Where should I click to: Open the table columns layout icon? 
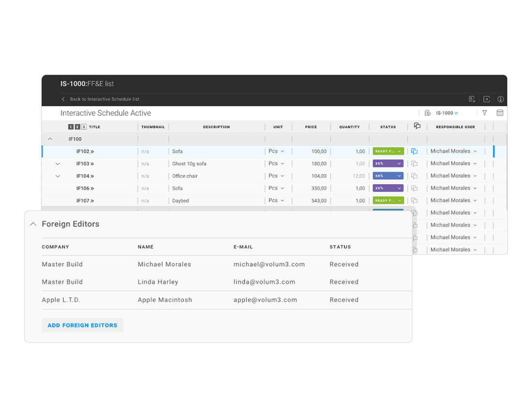point(500,113)
